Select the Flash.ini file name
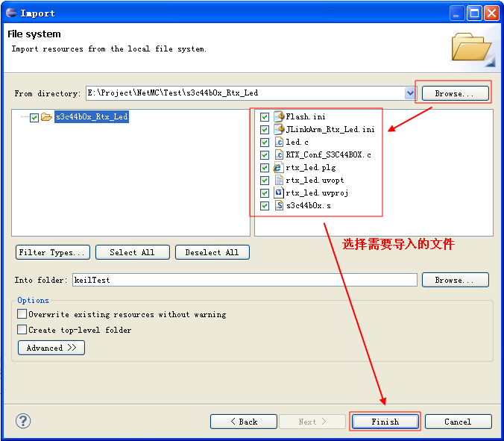504x441 pixels. (306, 116)
